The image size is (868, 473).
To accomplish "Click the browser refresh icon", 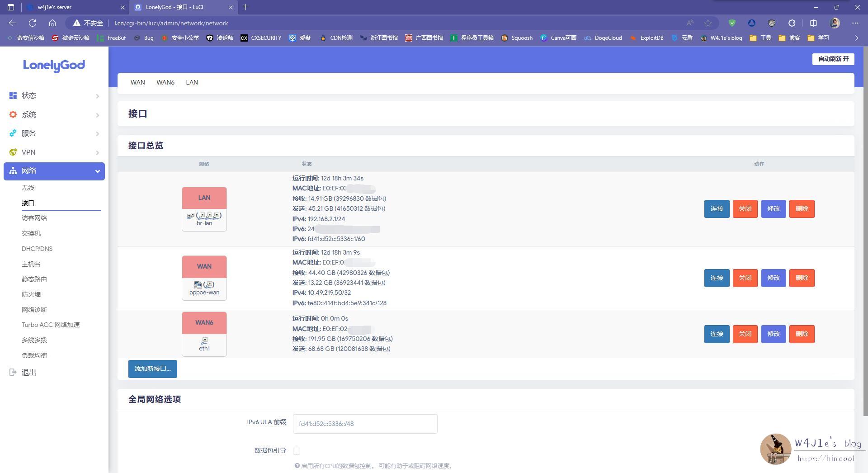I will pyautogui.click(x=33, y=23).
